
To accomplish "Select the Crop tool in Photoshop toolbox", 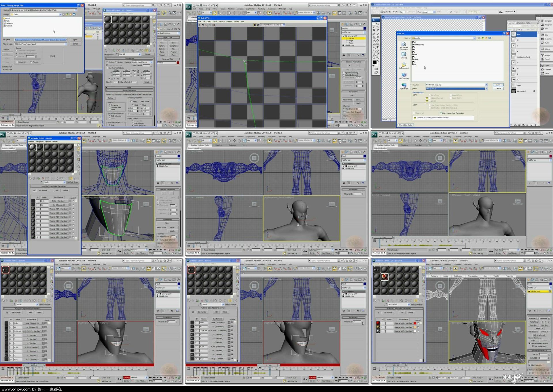I will click(x=374, y=30).
